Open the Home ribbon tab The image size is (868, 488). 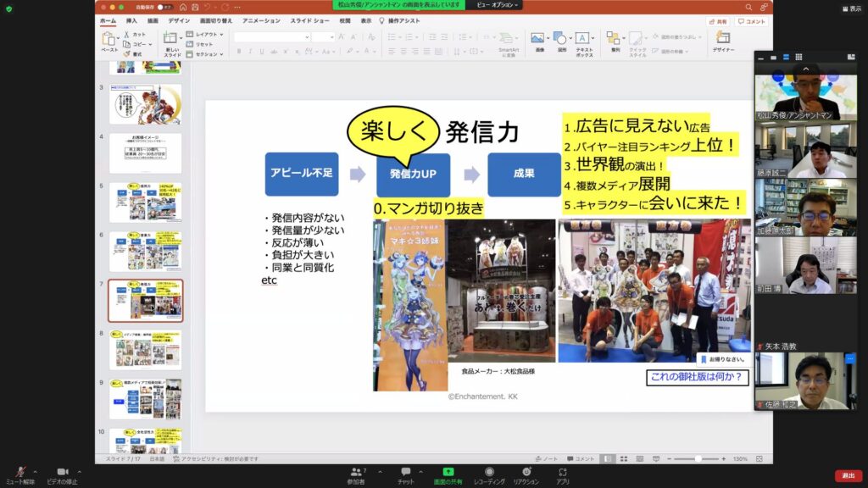point(108,21)
